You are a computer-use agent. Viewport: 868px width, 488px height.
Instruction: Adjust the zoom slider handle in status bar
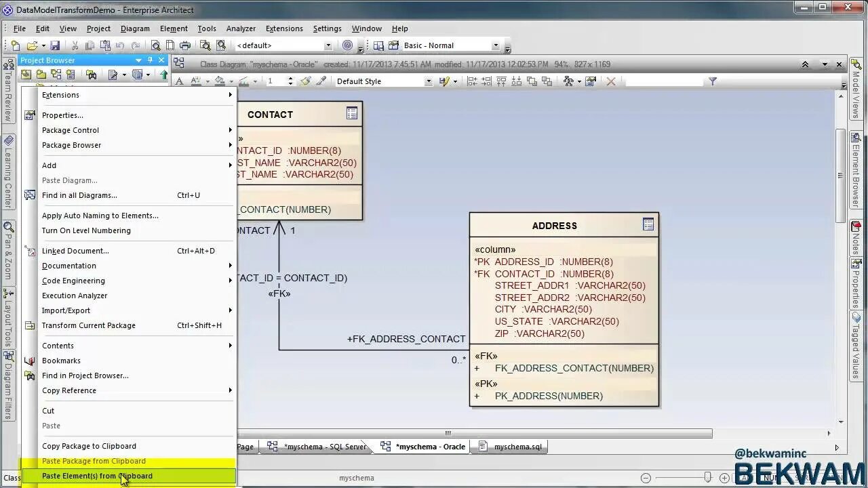tap(707, 478)
